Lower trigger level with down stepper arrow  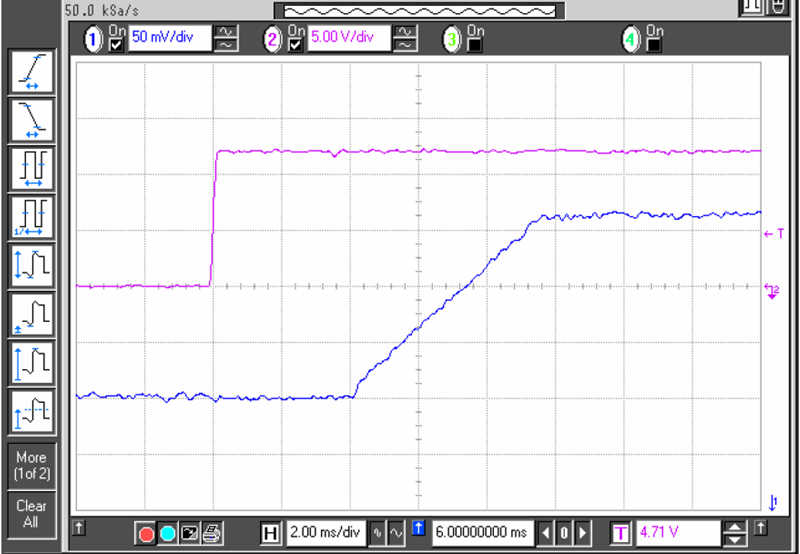735,539
